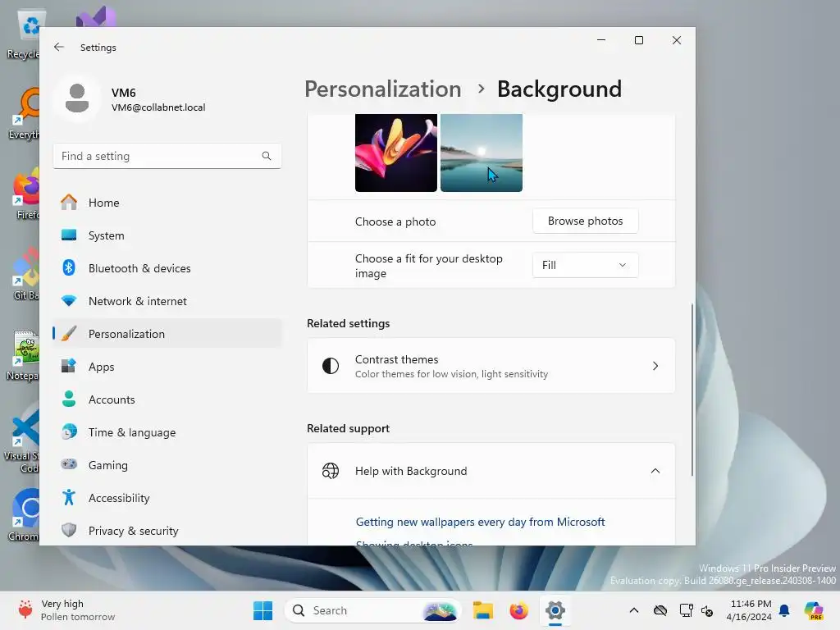This screenshot has height=630, width=840.
Task: Click the cloud sync-off tray icon
Action: (660, 610)
